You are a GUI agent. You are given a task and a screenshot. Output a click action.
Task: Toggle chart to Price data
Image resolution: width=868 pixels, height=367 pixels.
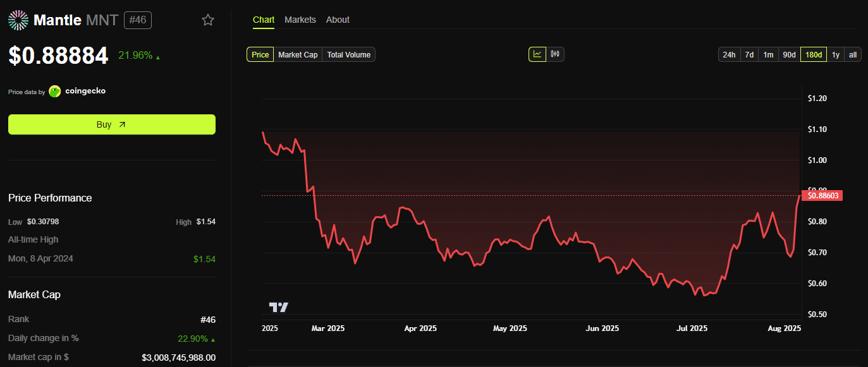260,54
